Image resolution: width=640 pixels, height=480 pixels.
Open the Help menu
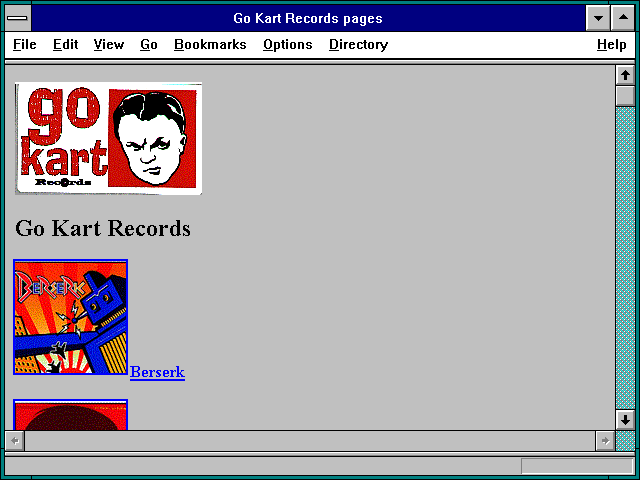coord(611,44)
